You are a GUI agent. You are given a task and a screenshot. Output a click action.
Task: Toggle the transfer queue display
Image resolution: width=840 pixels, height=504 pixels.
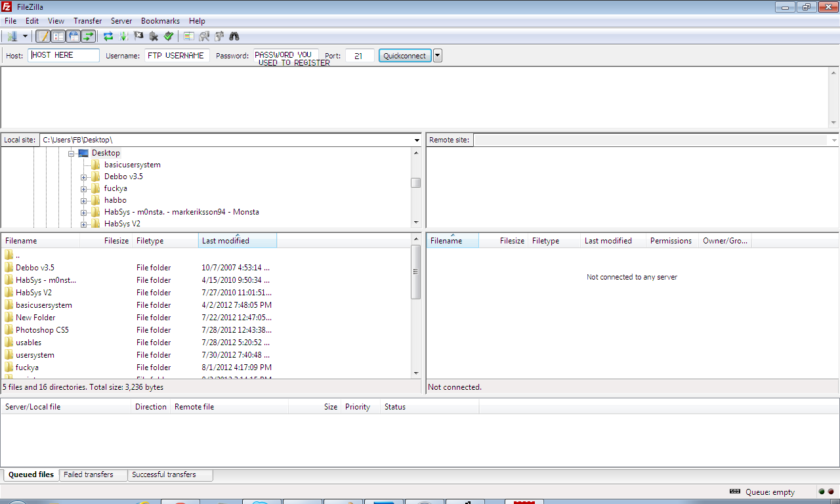click(x=88, y=36)
